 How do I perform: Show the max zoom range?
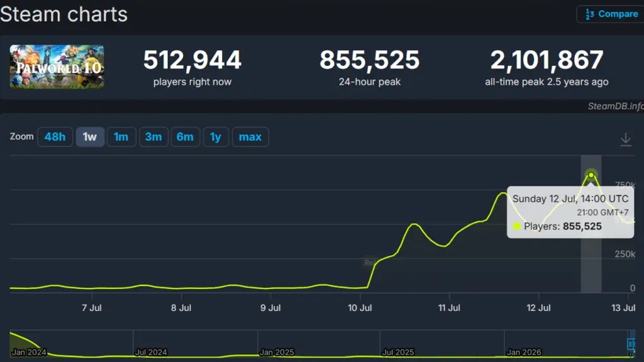pos(250,136)
